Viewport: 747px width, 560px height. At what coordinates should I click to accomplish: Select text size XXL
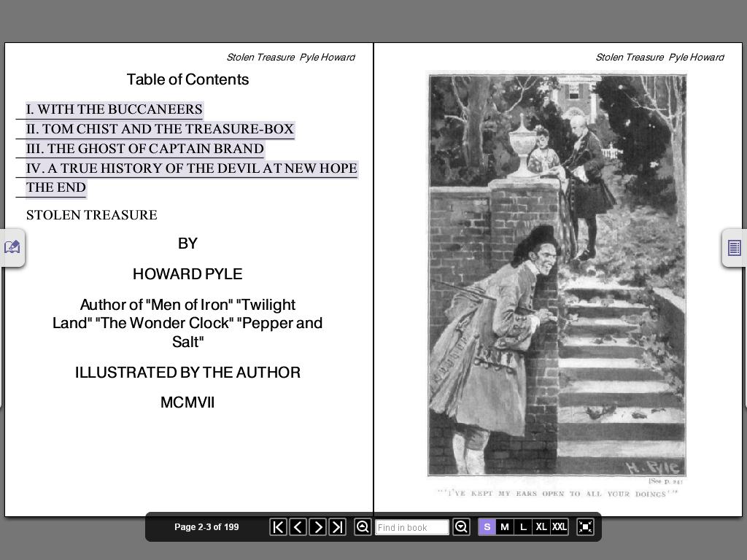pyautogui.click(x=560, y=527)
